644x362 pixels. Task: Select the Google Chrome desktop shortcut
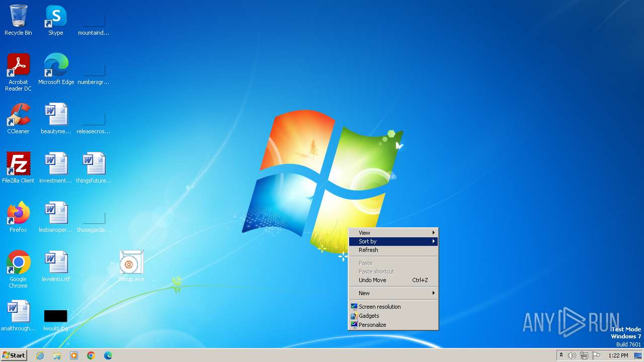(x=18, y=269)
